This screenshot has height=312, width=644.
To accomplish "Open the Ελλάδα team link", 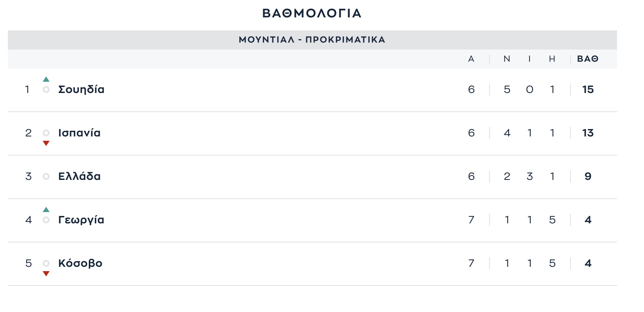I will coord(79,176).
